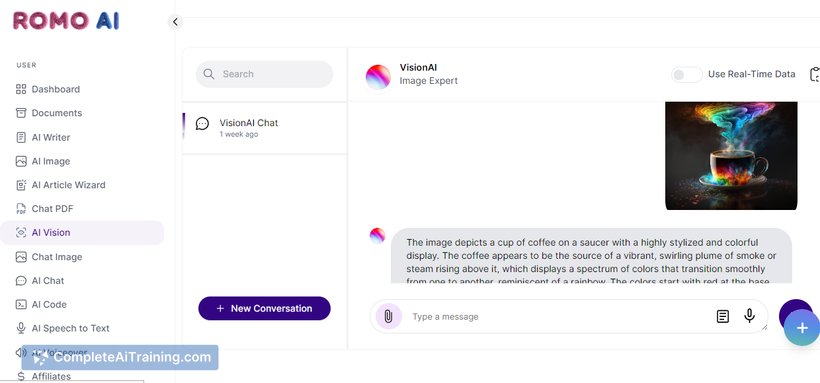Start a New Conversation
The width and height of the screenshot is (820, 383).
pyautogui.click(x=264, y=308)
